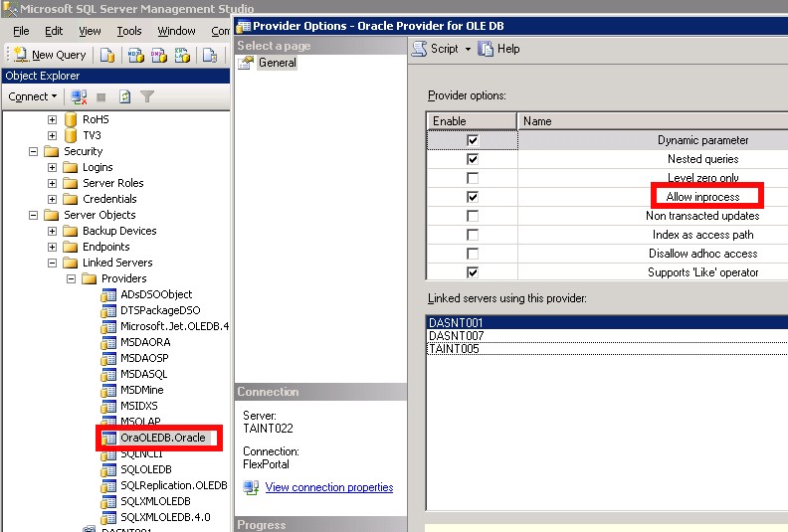Click the Analysis Services MDX Query icon
The image size is (788, 532).
tap(135, 55)
